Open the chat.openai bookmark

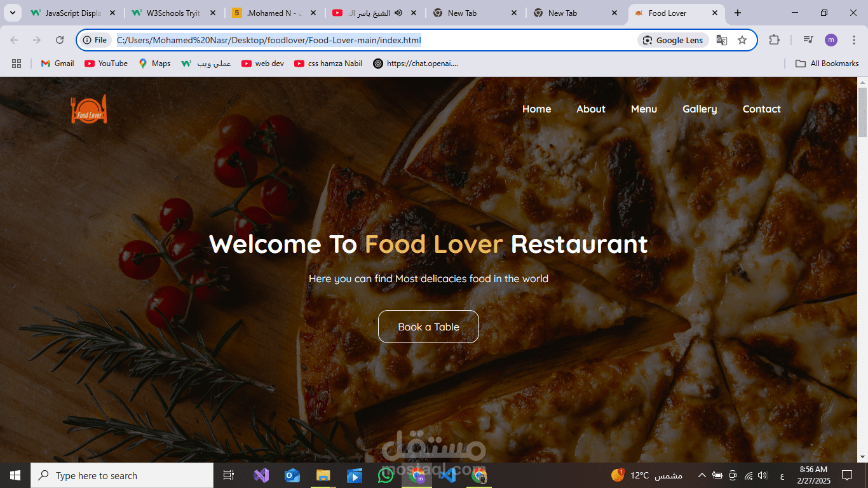[416, 64]
